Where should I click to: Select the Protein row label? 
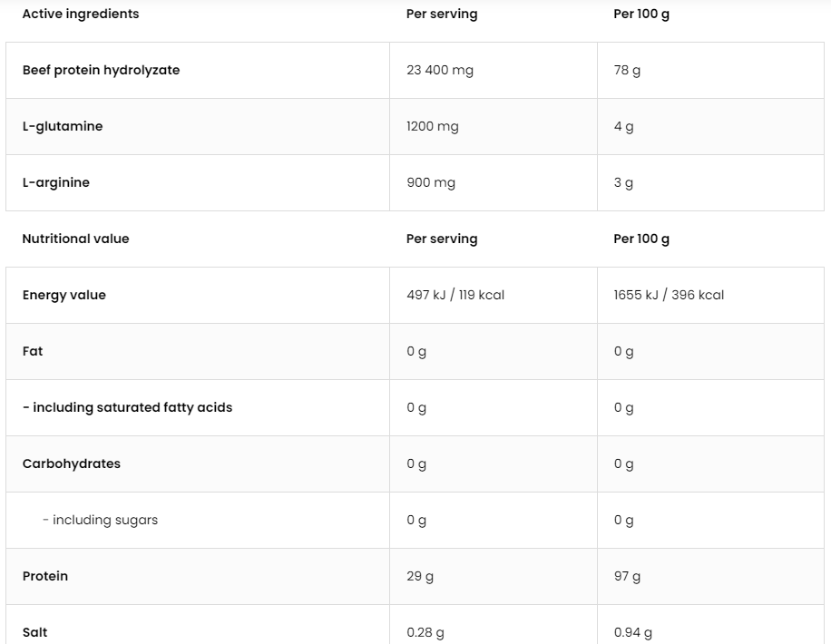45,576
